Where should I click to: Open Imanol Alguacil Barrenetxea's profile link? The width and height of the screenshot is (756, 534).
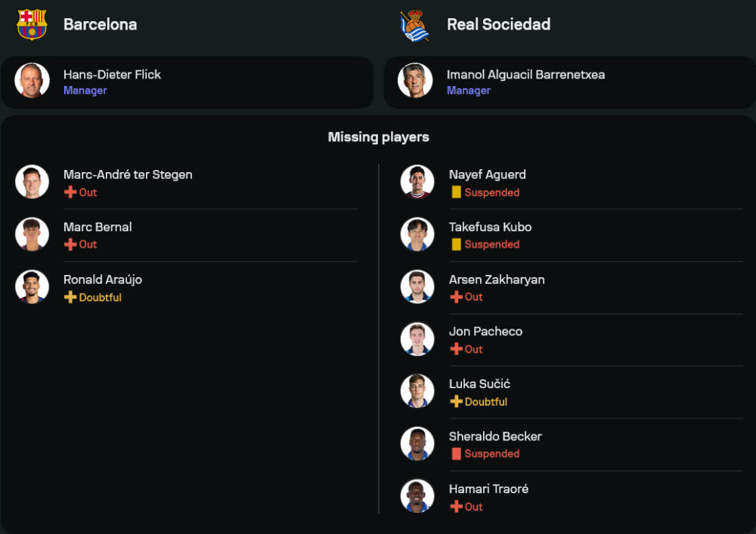[525, 75]
